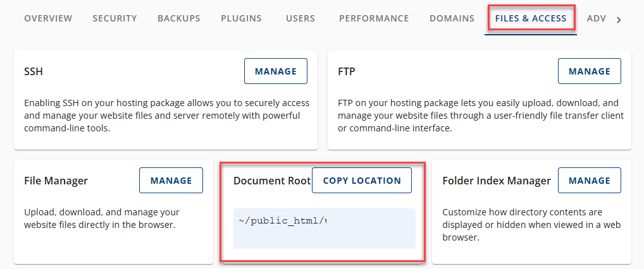Go to the Backups tab
644x269 pixels.
(x=178, y=18)
